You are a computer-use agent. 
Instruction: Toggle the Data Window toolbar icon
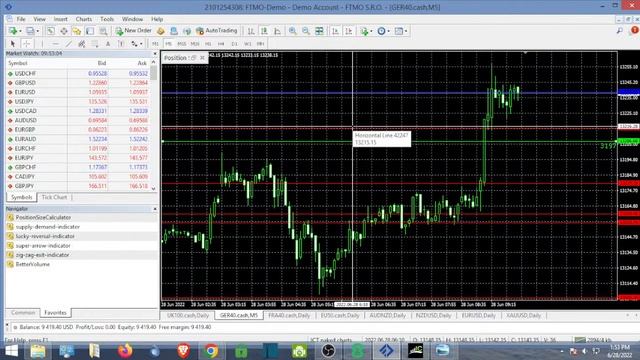64,31
